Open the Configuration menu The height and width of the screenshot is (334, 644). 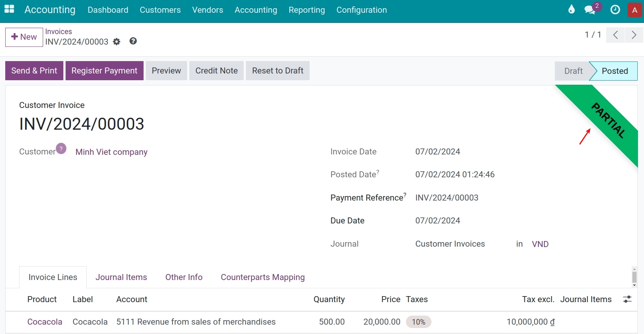362,10
